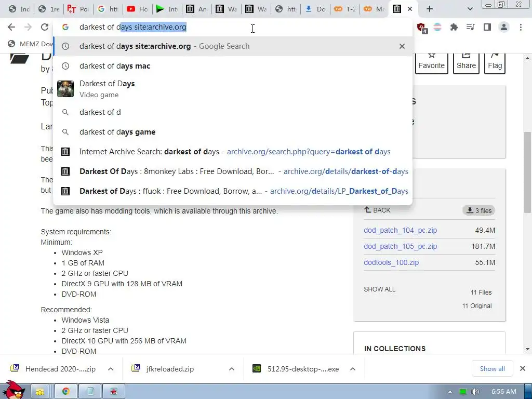Expand options for 512.95-desktop exe download
The width and height of the screenshot is (532, 399).
point(353,369)
